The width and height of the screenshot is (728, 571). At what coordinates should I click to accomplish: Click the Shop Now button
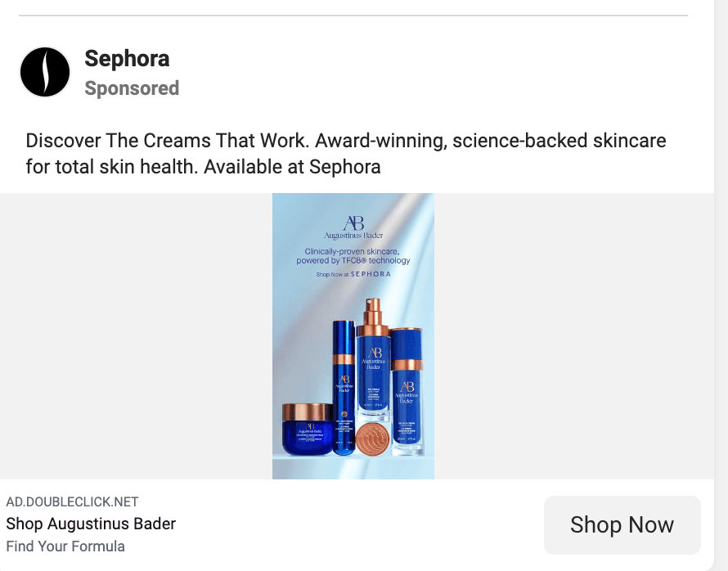coord(622,524)
